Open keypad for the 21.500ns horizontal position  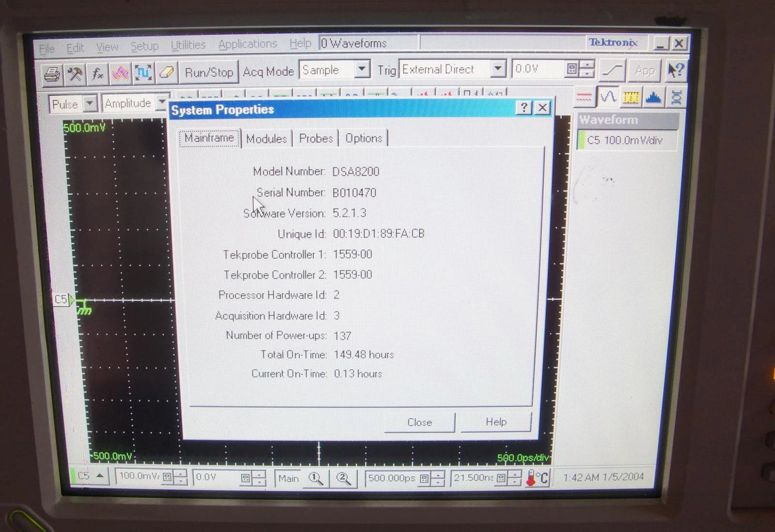[x=500, y=478]
